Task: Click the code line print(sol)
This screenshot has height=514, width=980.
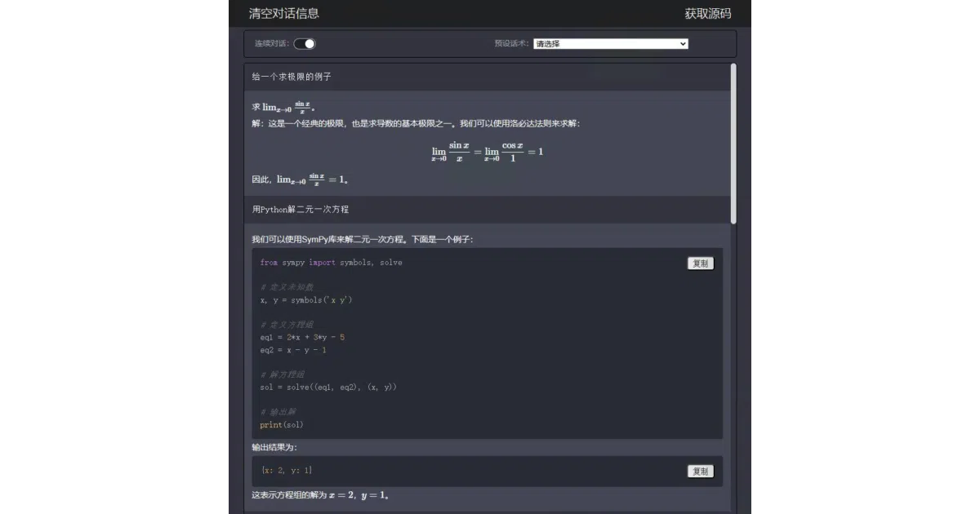Action: tap(282, 425)
